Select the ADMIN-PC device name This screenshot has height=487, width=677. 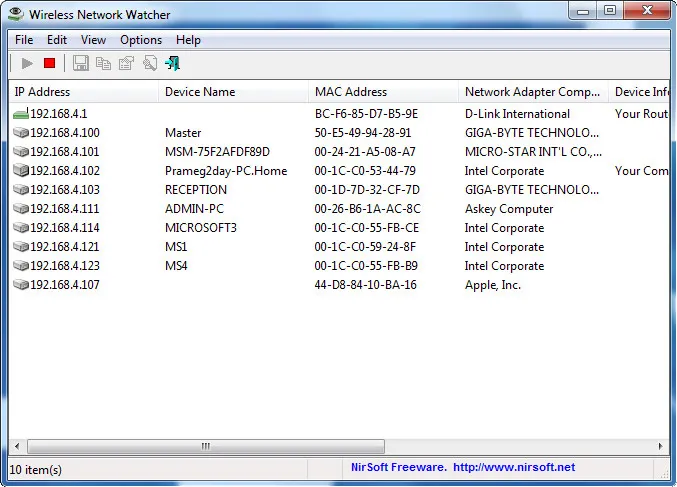click(194, 209)
